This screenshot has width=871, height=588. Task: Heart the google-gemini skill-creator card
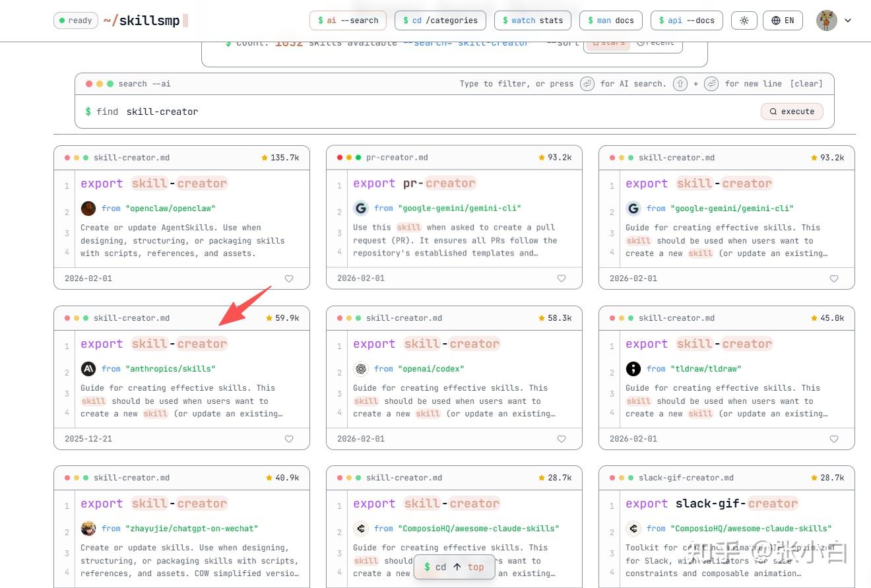click(834, 278)
